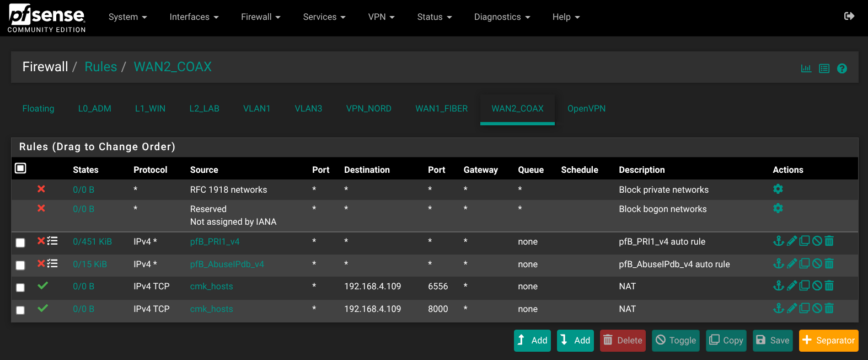
Task: Click anchor icon on port 6556 NAT rule
Action: [778, 286]
